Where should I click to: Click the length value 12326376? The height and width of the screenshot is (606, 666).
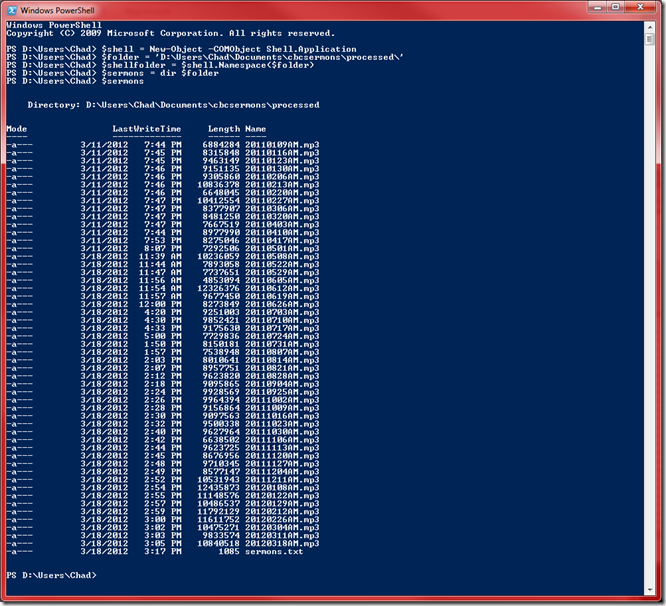click(218, 288)
